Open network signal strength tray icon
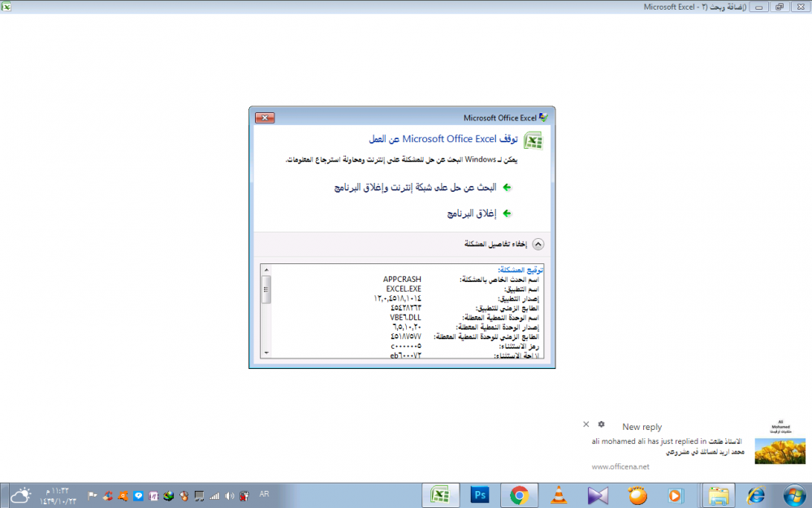This screenshot has width=812, height=508. point(214,496)
